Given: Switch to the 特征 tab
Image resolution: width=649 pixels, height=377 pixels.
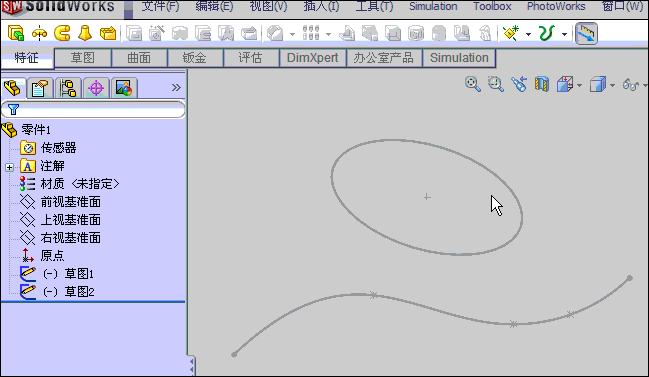Looking at the screenshot, I should [27, 58].
